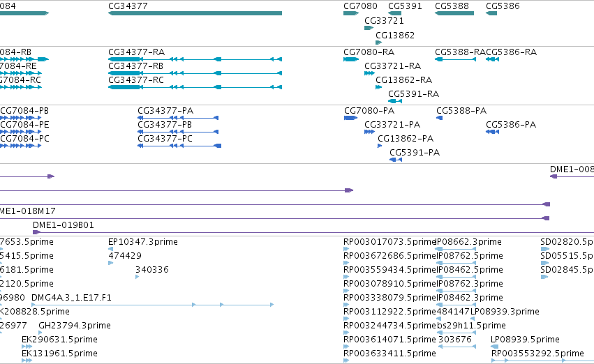Click the CG5388 gene bar
This screenshot has height=364, width=594.
coord(454,13)
